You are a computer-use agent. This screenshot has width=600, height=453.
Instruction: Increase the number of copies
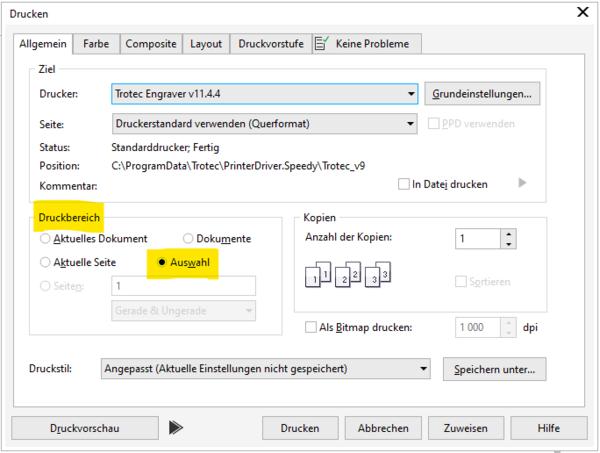(x=509, y=234)
